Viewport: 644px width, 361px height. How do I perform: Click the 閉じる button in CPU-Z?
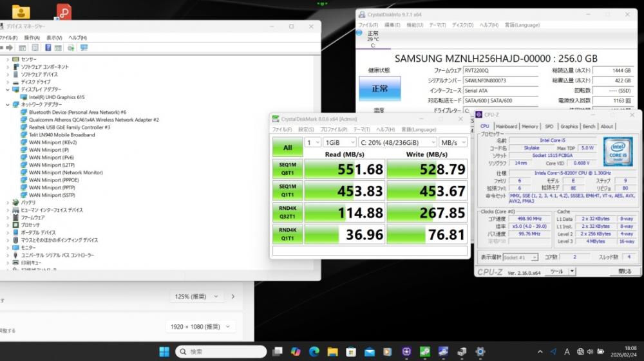pos(624,271)
